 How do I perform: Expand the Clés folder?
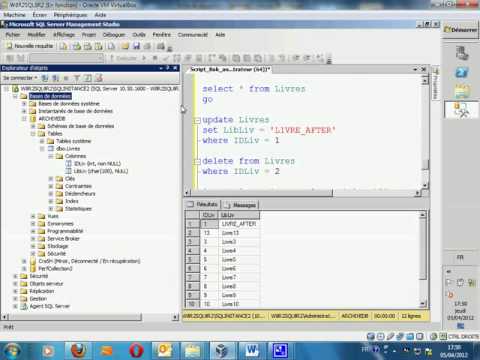(x=51, y=179)
